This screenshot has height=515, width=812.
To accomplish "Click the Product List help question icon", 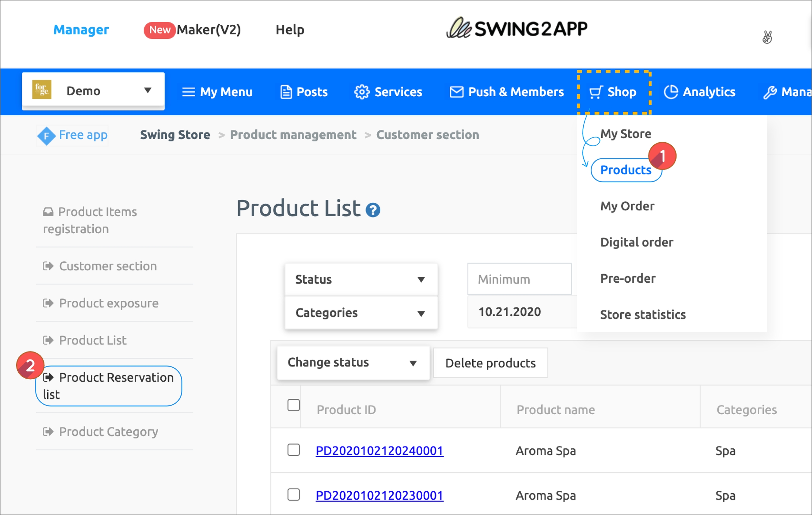I will point(373,210).
